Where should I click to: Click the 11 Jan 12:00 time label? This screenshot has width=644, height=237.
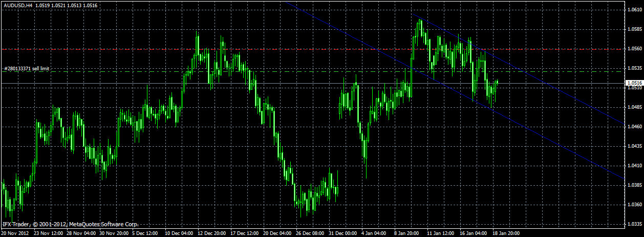[x=441, y=233]
